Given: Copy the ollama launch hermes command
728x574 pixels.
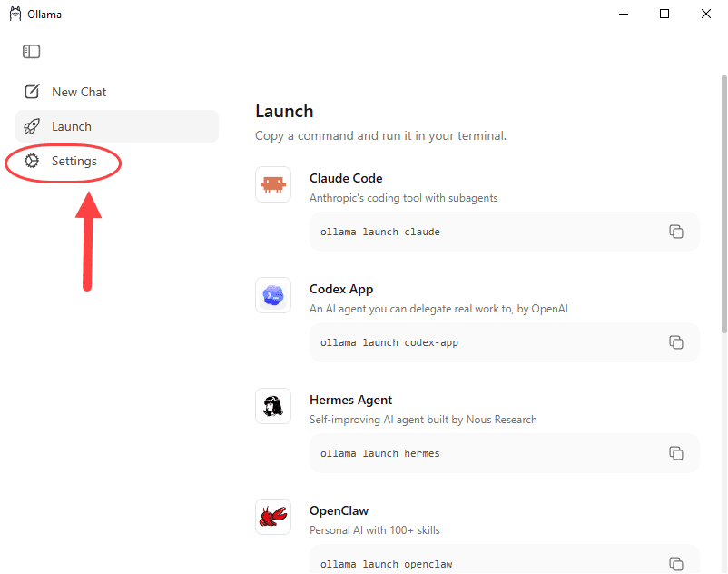Looking at the screenshot, I should (676, 453).
